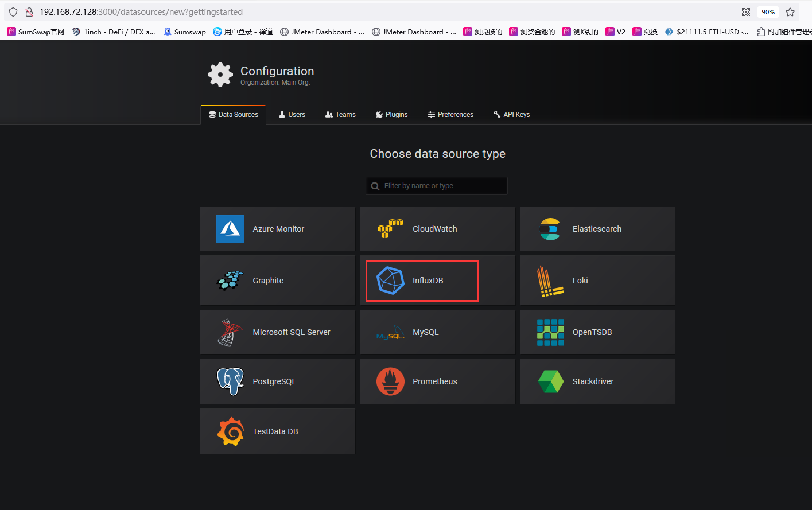Image resolution: width=812 pixels, height=510 pixels.
Task: Click the 'Organization: Main Org.' subtitle
Action: click(x=275, y=83)
